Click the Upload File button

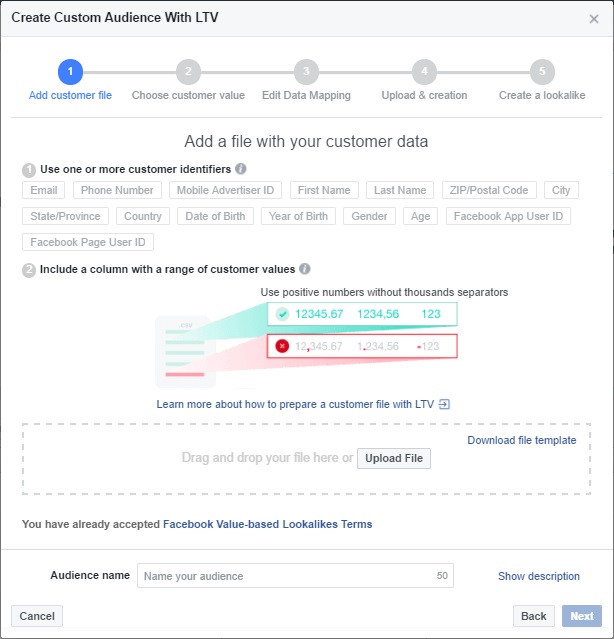tap(394, 458)
